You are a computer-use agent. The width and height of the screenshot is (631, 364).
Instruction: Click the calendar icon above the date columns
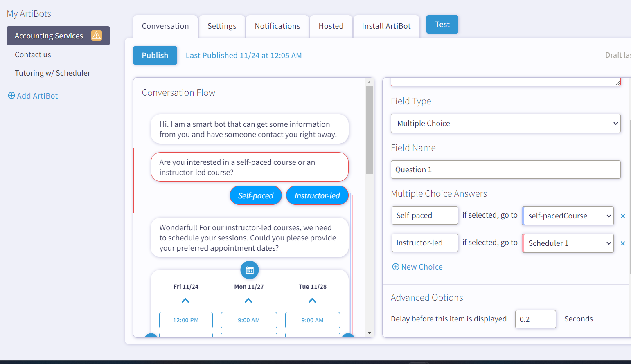(249, 270)
